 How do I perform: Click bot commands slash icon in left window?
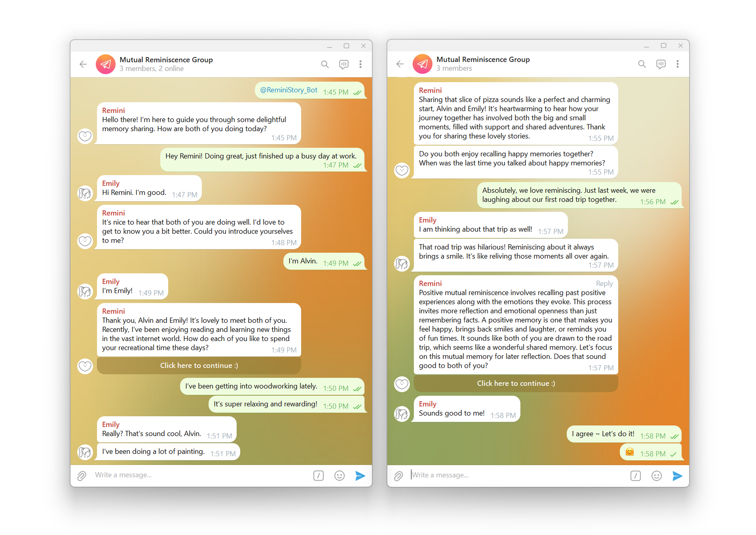click(x=318, y=475)
